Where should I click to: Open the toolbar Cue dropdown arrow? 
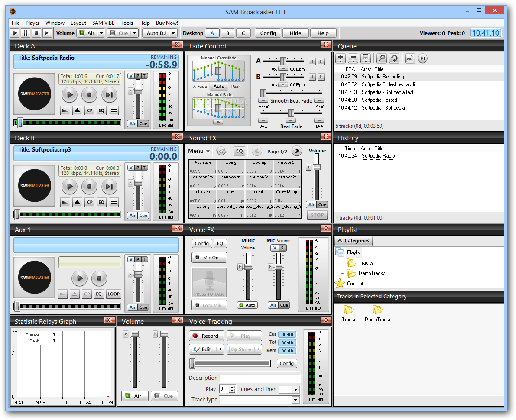pos(134,33)
